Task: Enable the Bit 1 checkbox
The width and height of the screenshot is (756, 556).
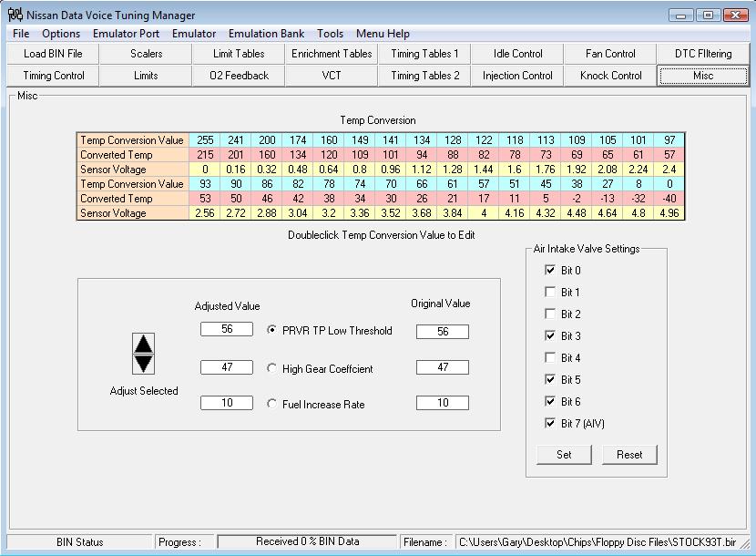Action: (x=549, y=293)
